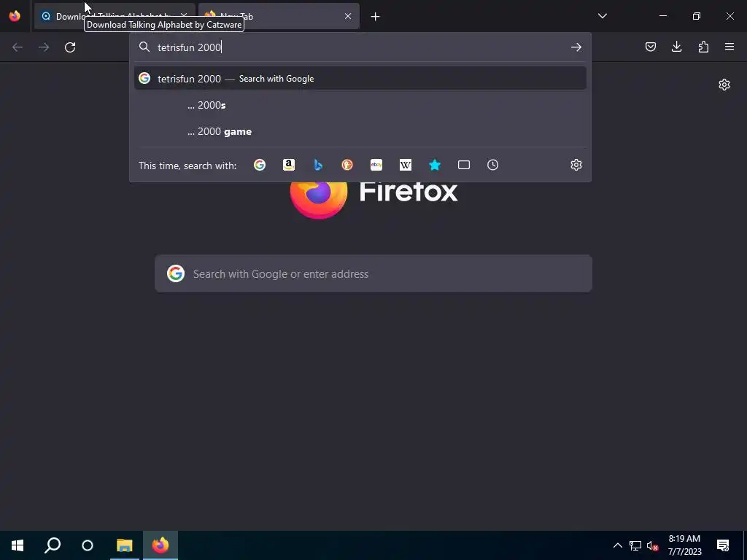Open the Firefox application menu
Screen dimensions: 747x560
coord(729,47)
